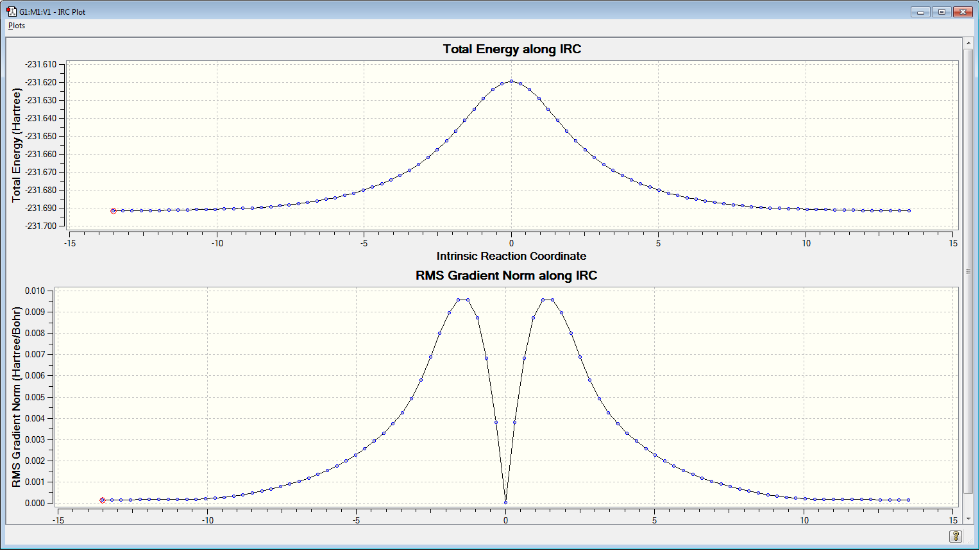Screen dimensions: 980x551
Task: Pick the gradient minimum point at IRC zero
Action: (x=505, y=502)
